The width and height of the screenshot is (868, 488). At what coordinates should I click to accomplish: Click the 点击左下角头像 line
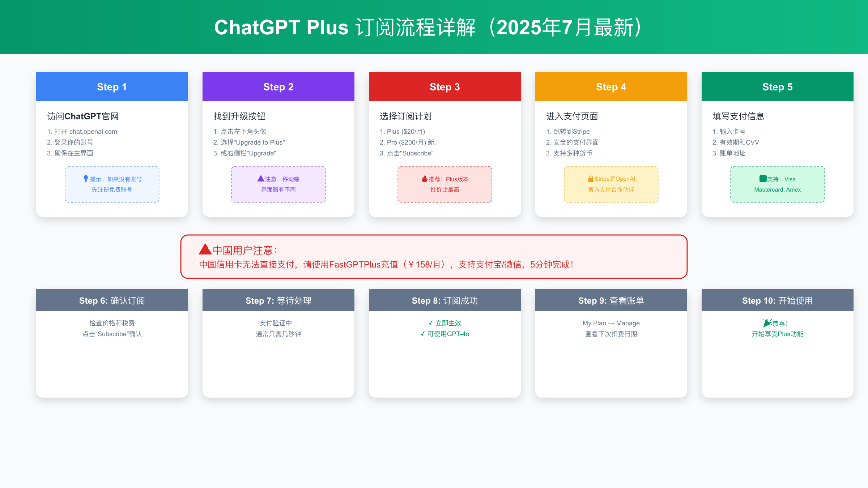[x=240, y=132]
